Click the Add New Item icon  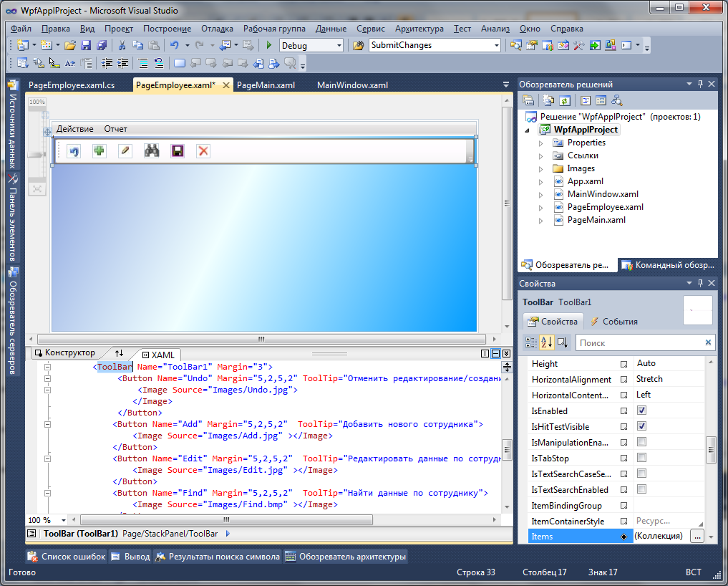47,45
